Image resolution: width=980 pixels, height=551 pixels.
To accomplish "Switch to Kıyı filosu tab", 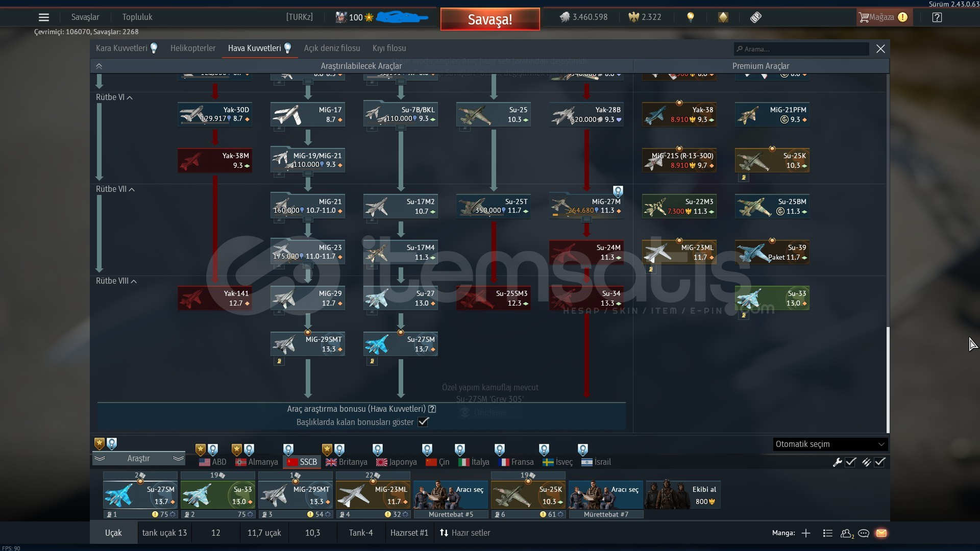I will point(389,48).
